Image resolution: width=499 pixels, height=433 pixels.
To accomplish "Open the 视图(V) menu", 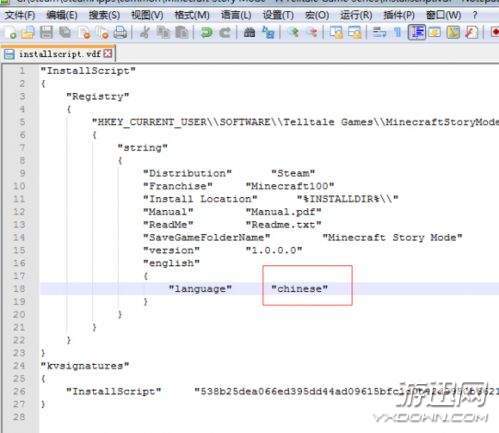I will (147, 15).
